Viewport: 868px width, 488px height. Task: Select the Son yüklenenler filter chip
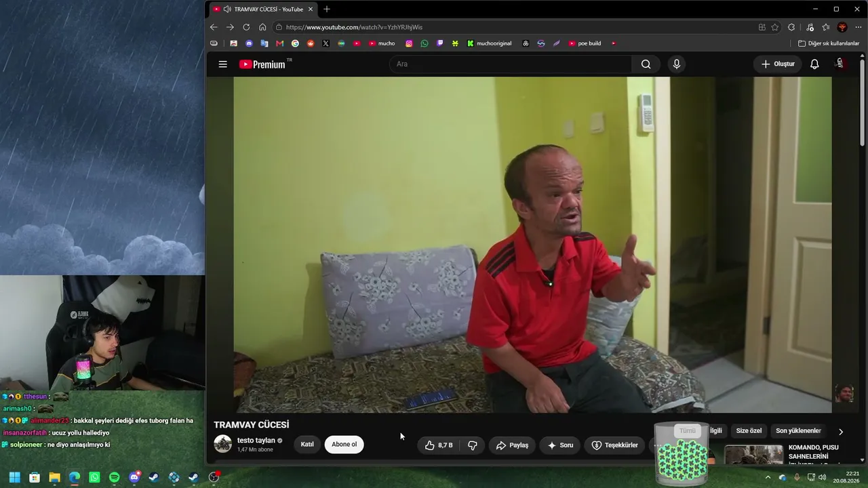798,431
